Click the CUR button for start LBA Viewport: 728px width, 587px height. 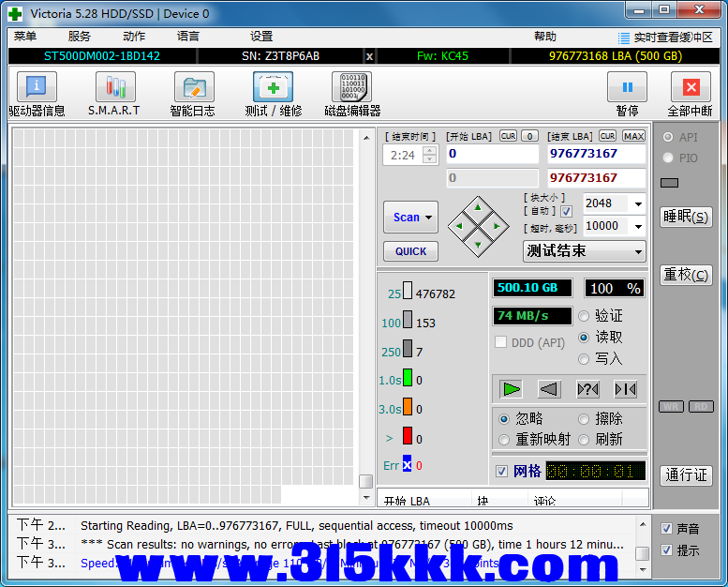coord(508,136)
